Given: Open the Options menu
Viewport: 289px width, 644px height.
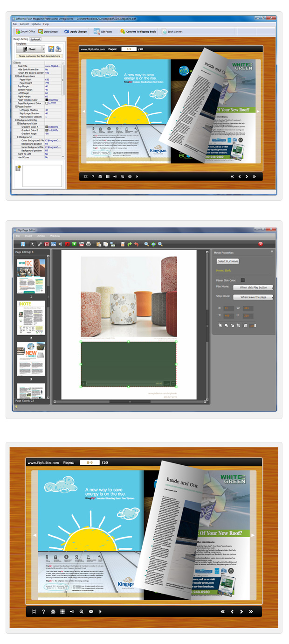Looking at the screenshot, I should pyautogui.click(x=36, y=24).
